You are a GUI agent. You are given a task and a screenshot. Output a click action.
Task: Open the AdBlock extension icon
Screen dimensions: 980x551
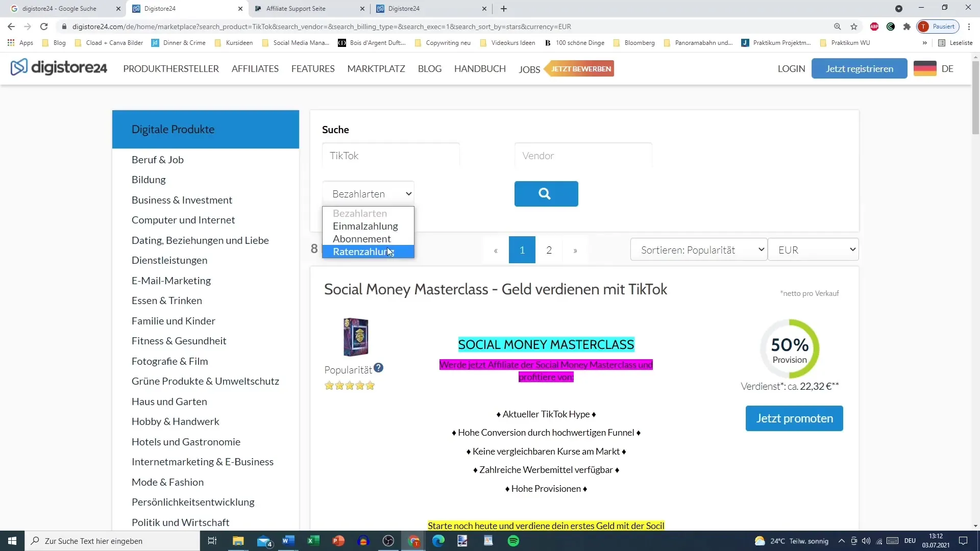tap(874, 27)
